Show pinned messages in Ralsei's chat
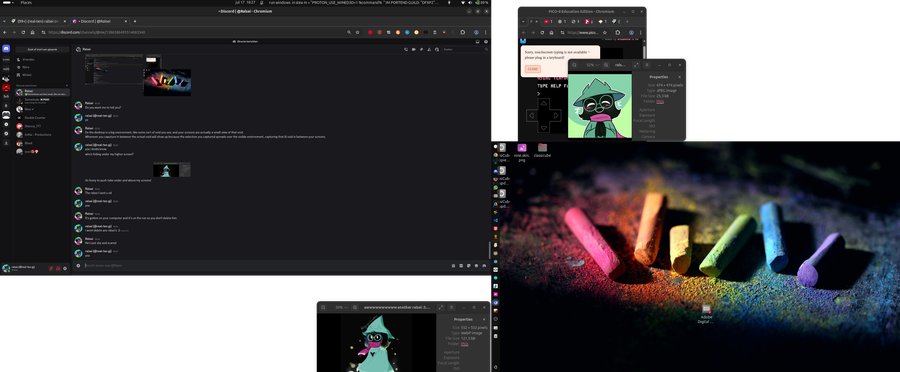900x372 pixels. tap(421, 49)
